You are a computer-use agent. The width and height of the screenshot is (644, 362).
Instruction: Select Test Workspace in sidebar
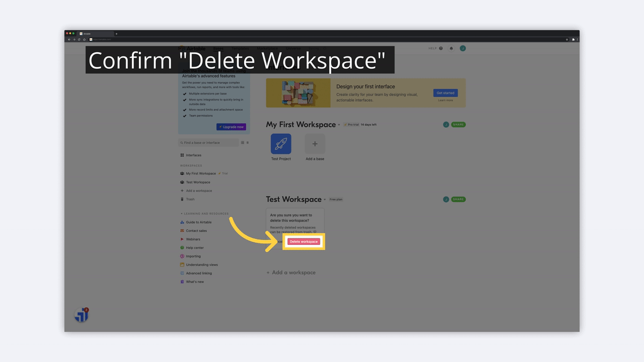point(195,182)
